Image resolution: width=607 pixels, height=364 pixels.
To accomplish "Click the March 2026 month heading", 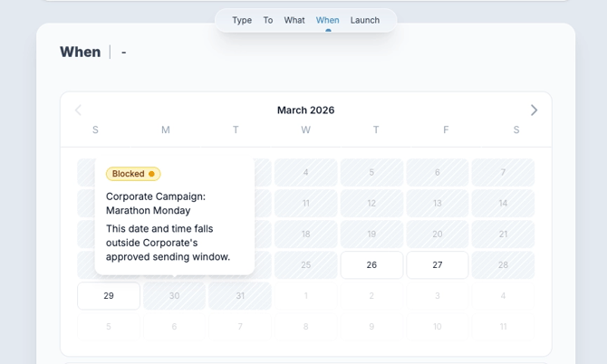I will (305, 110).
